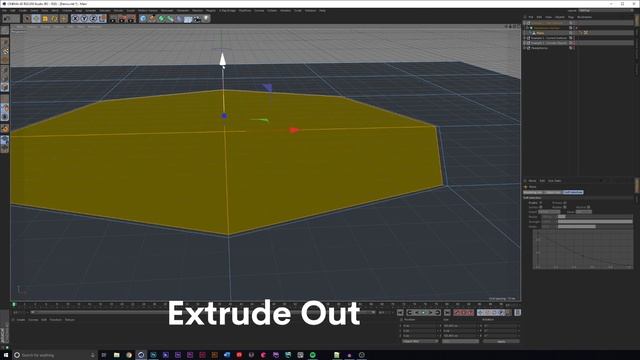Switch to Model mode icon
Screen dimensions: 640x360
[x=4, y=42]
